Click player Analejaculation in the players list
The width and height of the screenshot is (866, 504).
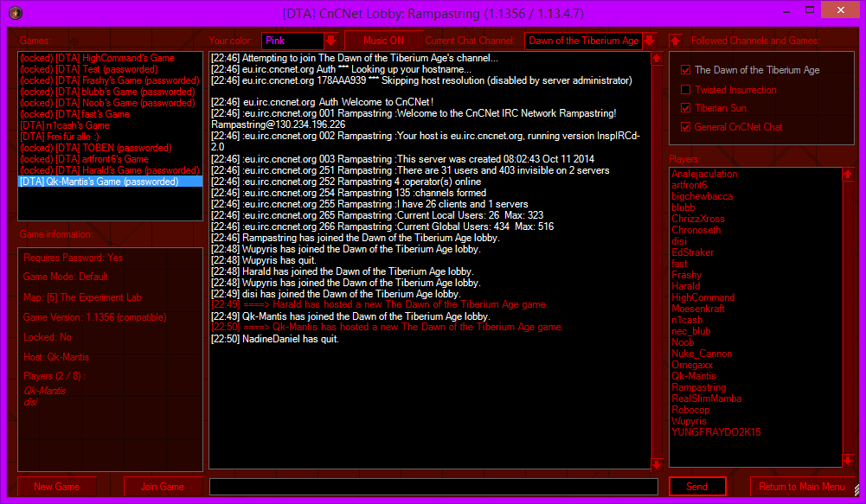point(704,174)
